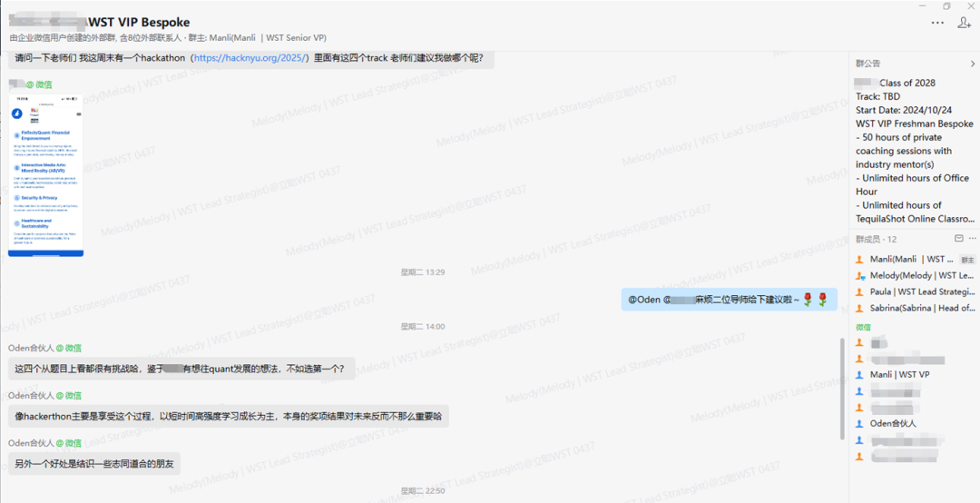
Task: Click Oden's message suggesting quant first track
Action: coord(181,369)
